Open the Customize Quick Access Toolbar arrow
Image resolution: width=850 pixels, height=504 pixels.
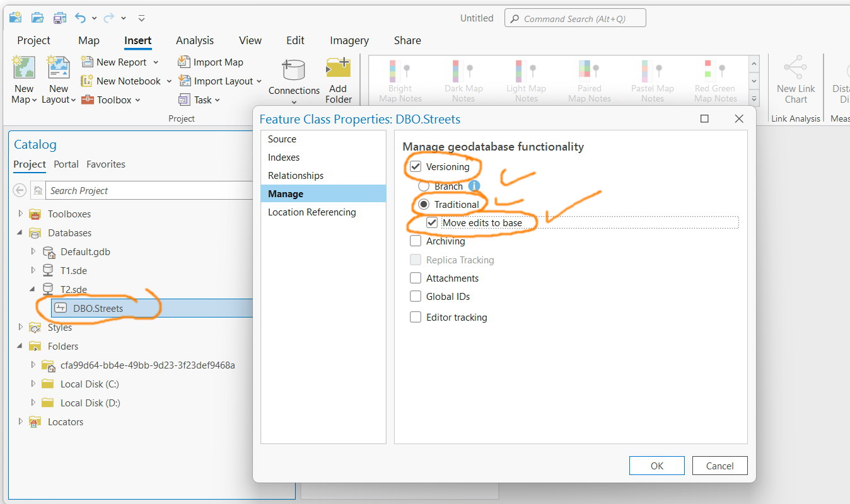(x=141, y=18)
